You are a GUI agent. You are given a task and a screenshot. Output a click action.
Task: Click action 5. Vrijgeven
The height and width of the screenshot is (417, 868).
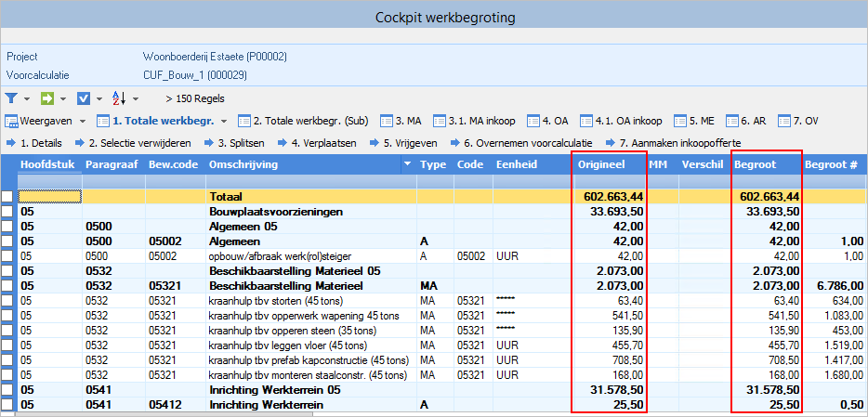403,143
